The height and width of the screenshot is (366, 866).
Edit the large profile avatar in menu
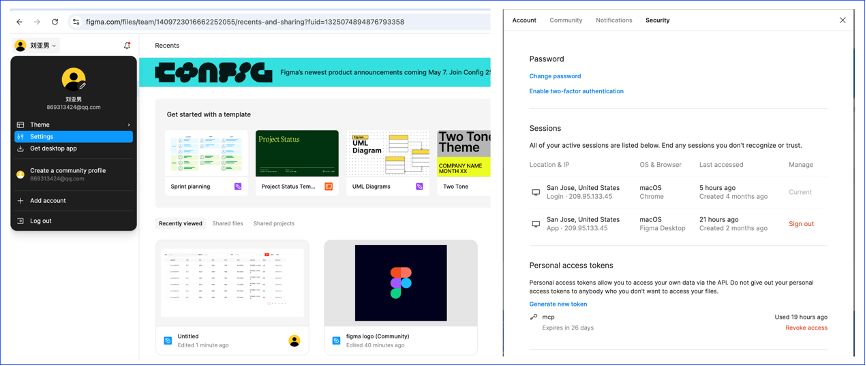coord(73,79)
